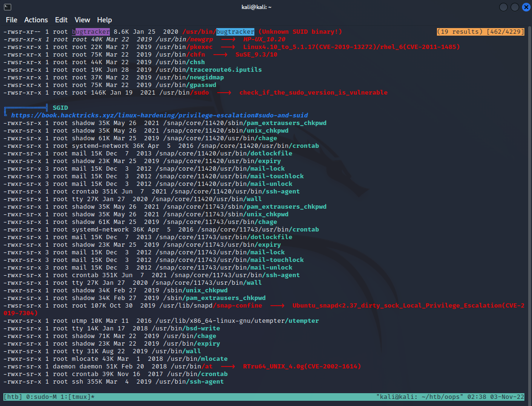
Task: Maximize the terminal with the middle title bar circle
Action: (x=514, y=7)
